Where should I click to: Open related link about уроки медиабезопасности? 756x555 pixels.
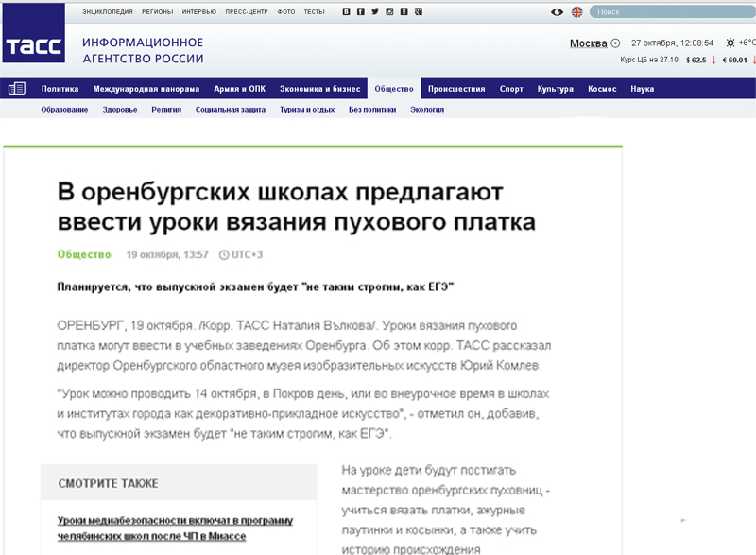175,529
